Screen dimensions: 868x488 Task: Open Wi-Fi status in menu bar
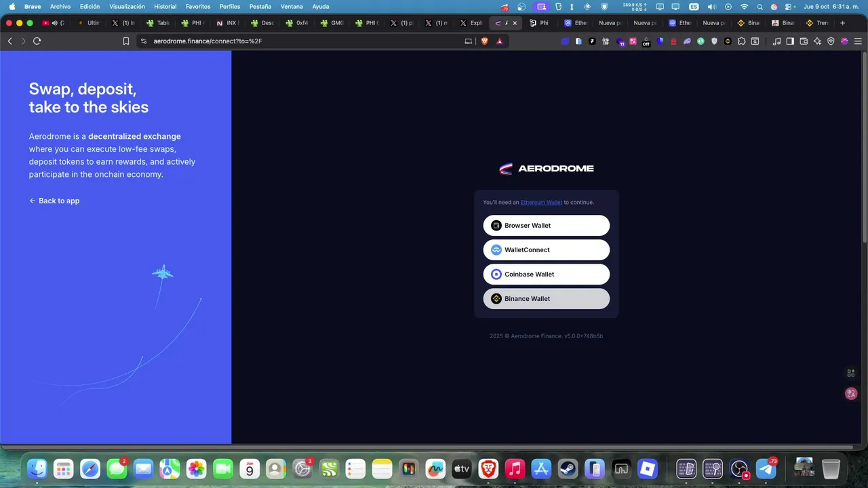tap(744, 6)
